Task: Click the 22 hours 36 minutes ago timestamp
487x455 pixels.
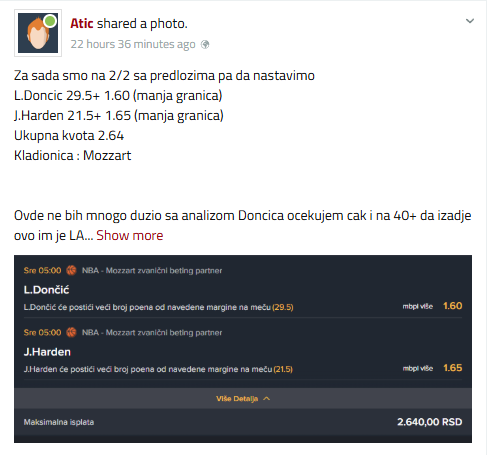Action: click(x=133, y=44)
